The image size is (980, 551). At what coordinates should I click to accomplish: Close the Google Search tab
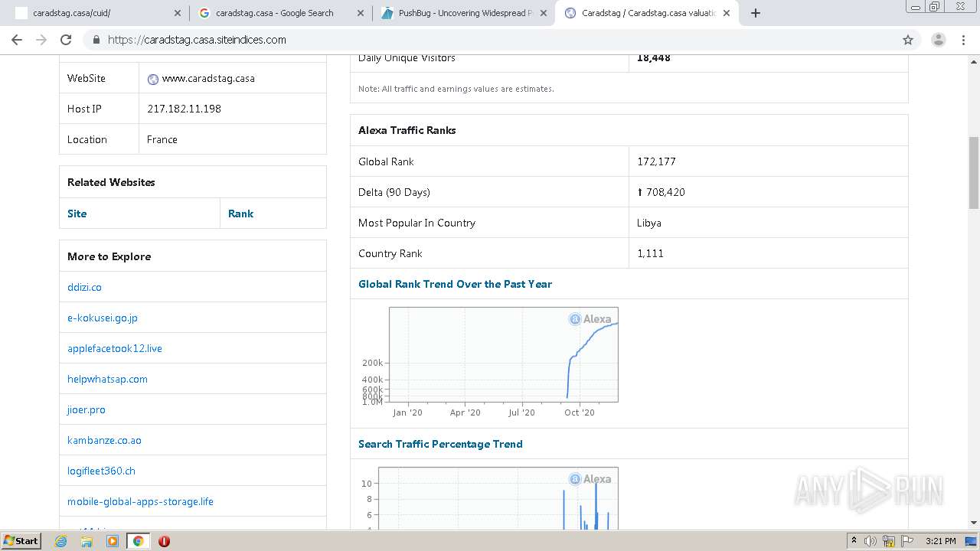(x=361, y=13)
